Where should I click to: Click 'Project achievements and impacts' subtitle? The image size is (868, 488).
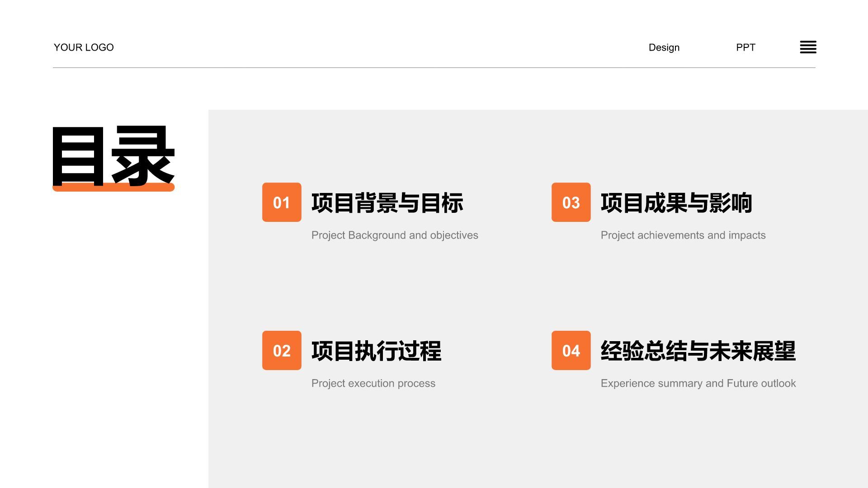(683, 235)
